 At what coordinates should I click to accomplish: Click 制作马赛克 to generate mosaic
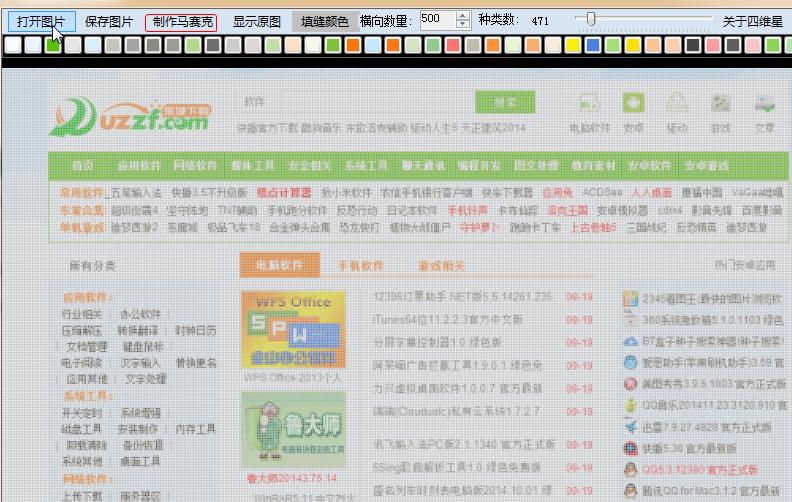181,22
